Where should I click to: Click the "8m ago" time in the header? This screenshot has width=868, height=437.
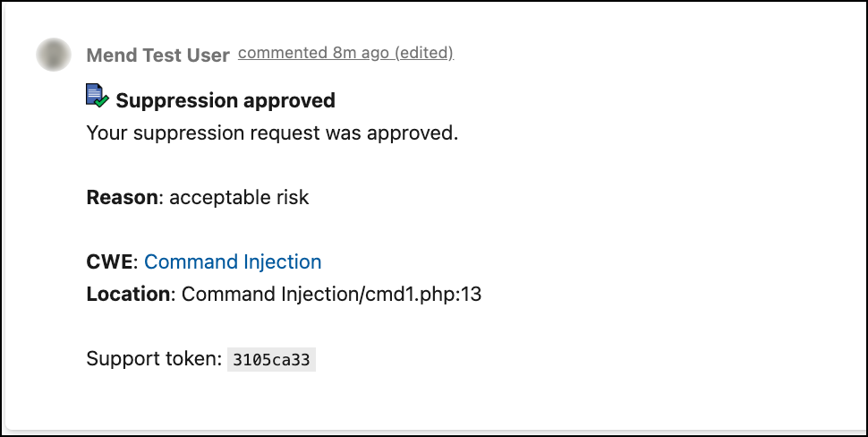tap(361, 53)
